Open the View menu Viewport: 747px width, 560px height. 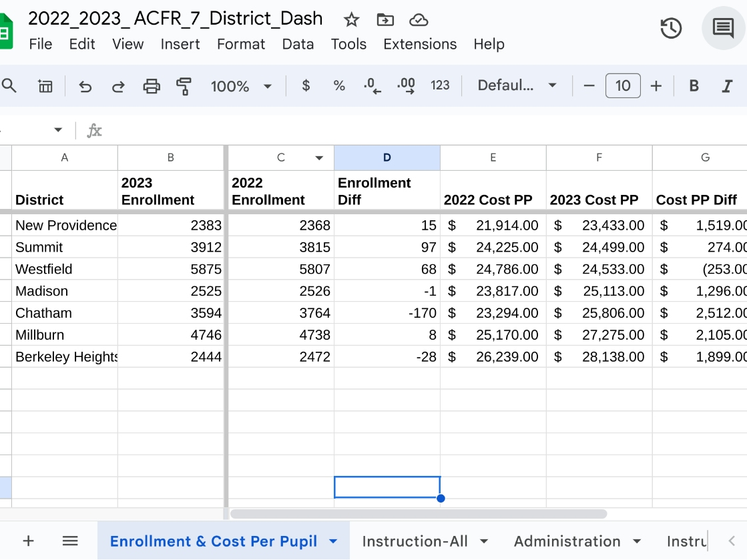[128, 44]
